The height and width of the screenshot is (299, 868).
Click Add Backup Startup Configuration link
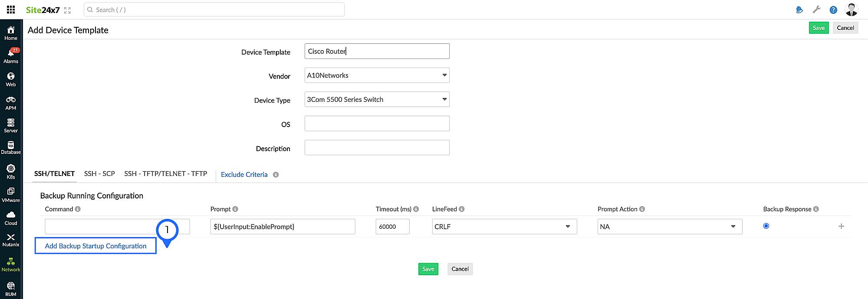pos(95,246)
